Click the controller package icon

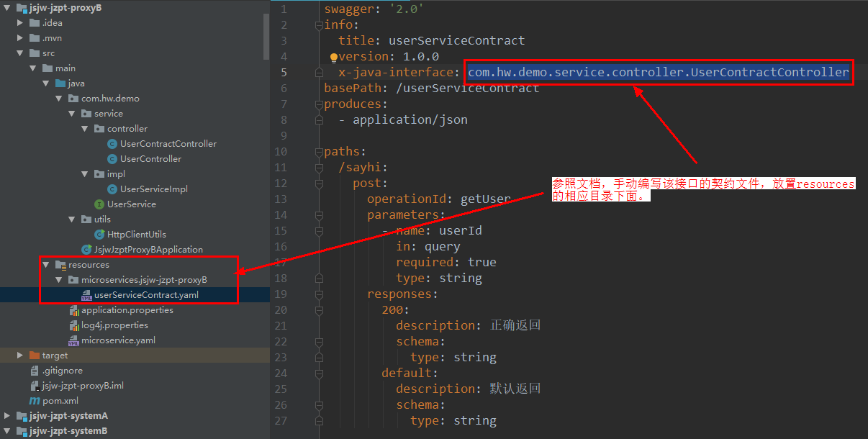99,128
